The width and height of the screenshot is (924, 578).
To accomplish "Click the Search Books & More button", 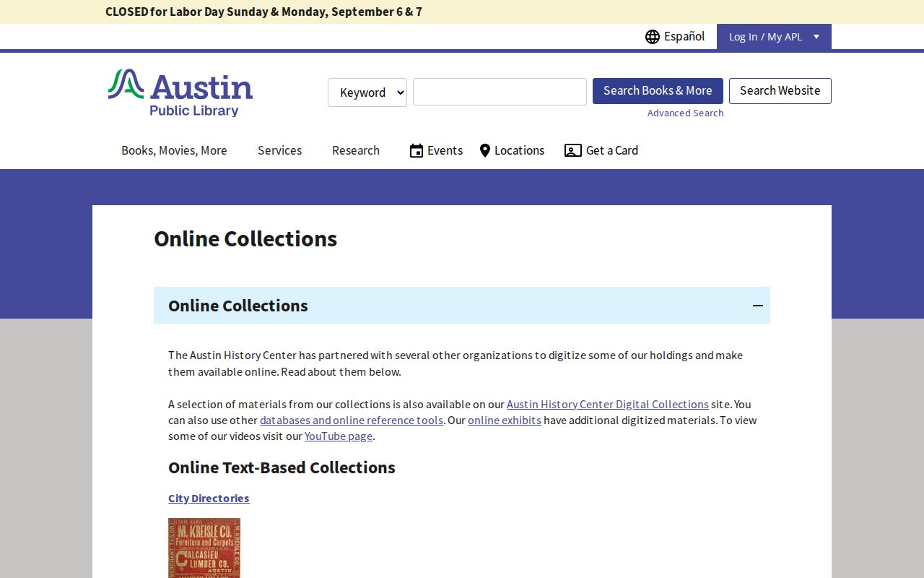I will 658,91.
